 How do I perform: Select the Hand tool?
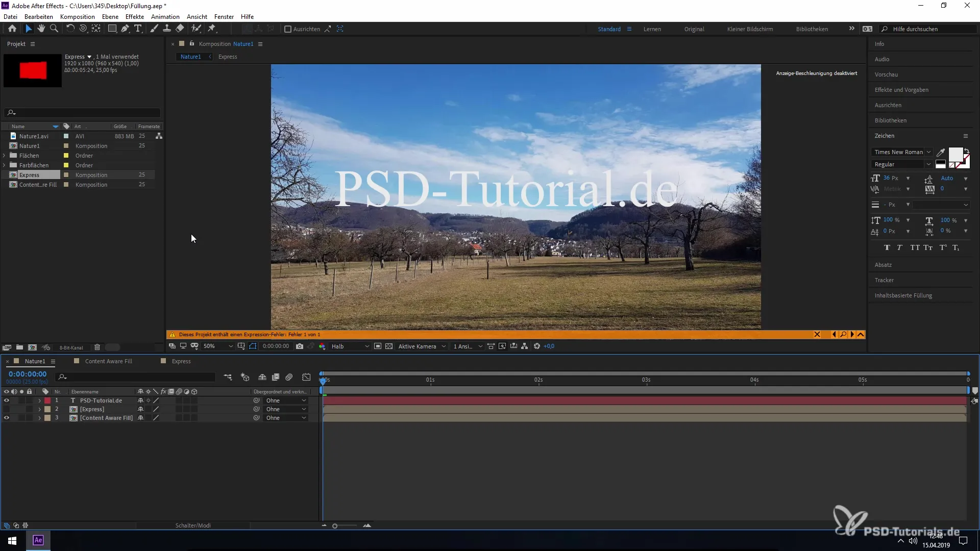click(x=41, y=29)
